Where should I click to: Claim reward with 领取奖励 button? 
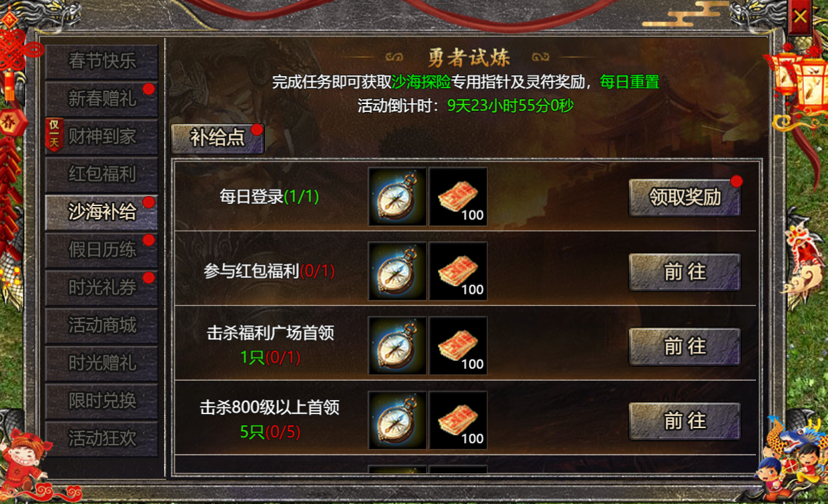pos(685,198)
